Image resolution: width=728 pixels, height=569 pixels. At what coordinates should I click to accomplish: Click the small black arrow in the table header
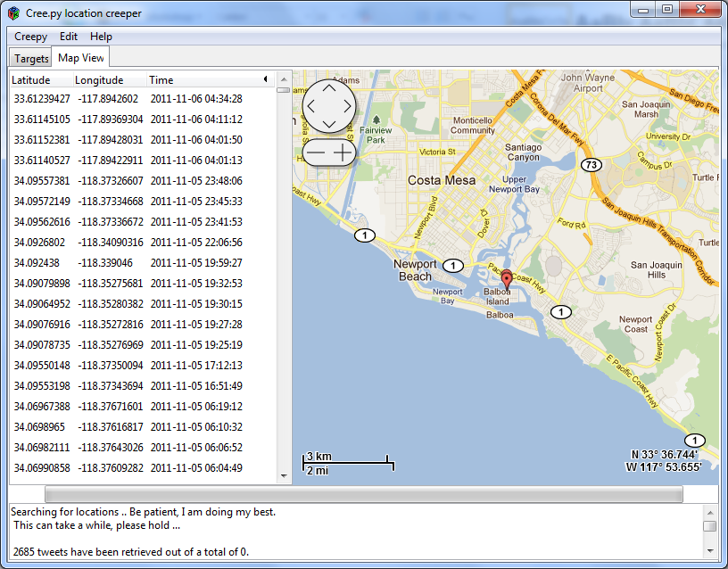(x=266, y=78)
